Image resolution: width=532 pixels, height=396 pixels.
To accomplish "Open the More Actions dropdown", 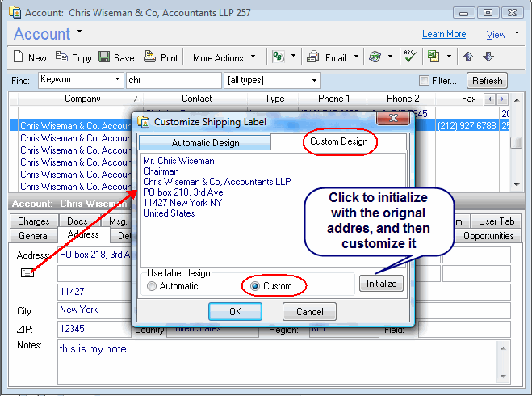I will [x=224, y=57].
